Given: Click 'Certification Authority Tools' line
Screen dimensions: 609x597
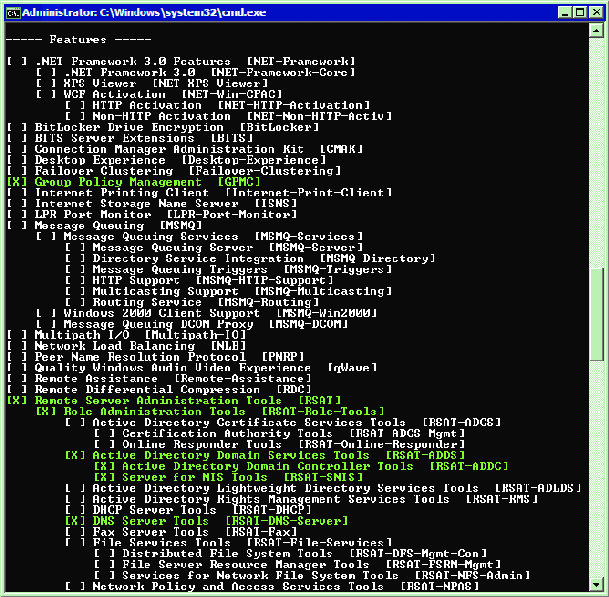Looking at the screenshot, I should click(x=279, y=433).
